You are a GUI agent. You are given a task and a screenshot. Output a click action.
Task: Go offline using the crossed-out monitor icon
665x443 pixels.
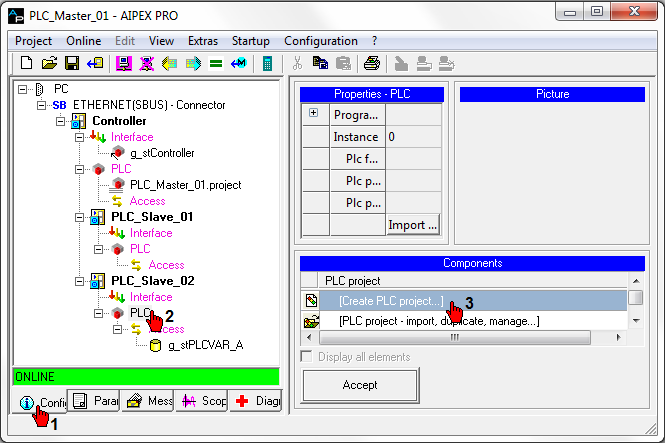(147, 64)
